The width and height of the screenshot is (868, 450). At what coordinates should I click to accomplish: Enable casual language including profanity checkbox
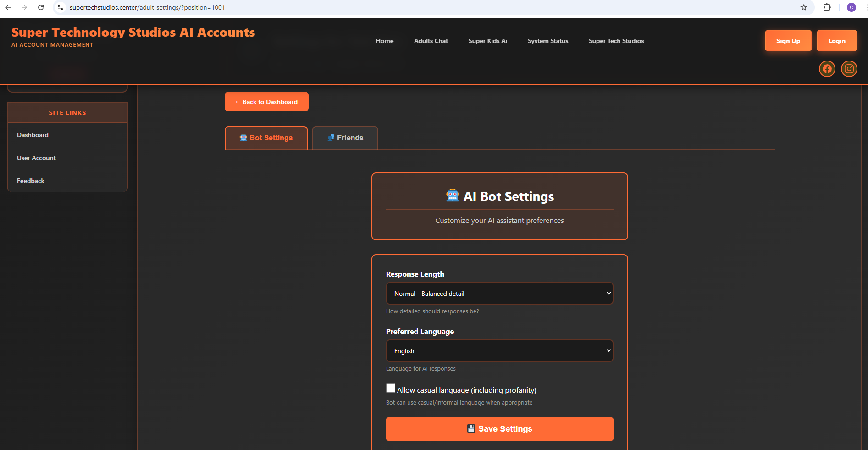point(391,388)
